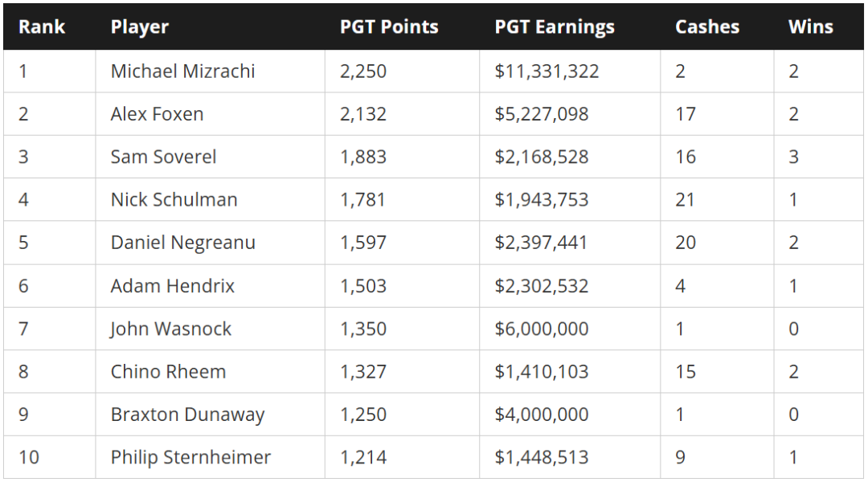The height and width of the screenshot is (482, 868).
Task: Choose John Wasnock's row name
Action: click(170, 329)
